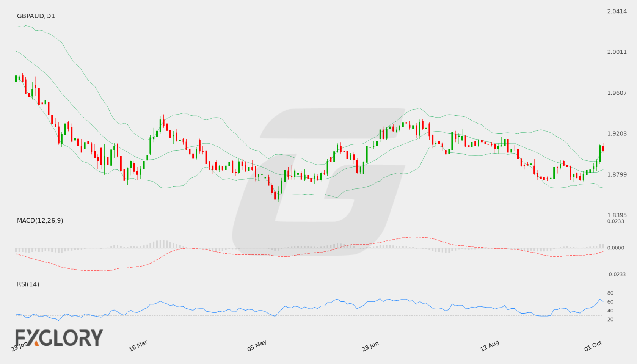Image resolution: width=637 pixels, height=364 pixels.
Task: Click the 05 May date label
Action: click(257, 346)
